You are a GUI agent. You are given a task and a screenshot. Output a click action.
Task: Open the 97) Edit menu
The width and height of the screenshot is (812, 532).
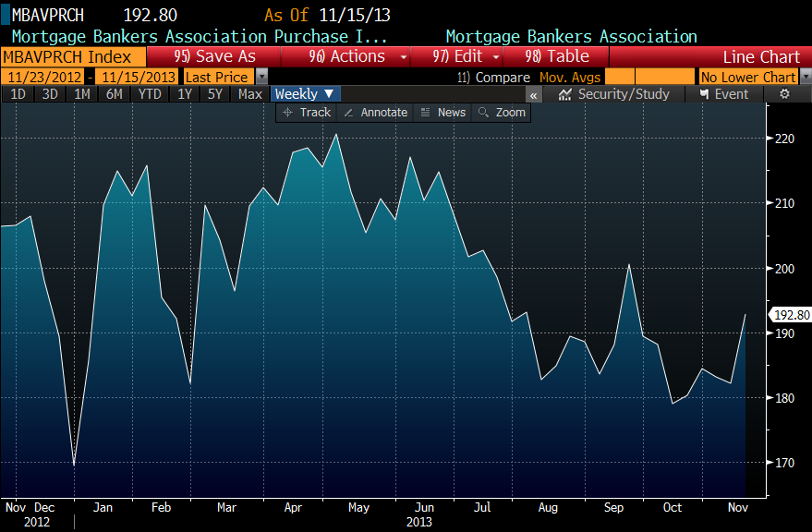(465, 56)
